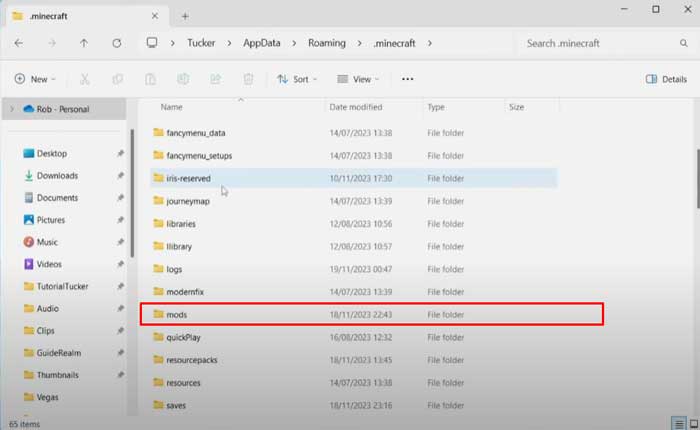Add a new File Explorer tab

pos(185,15)
